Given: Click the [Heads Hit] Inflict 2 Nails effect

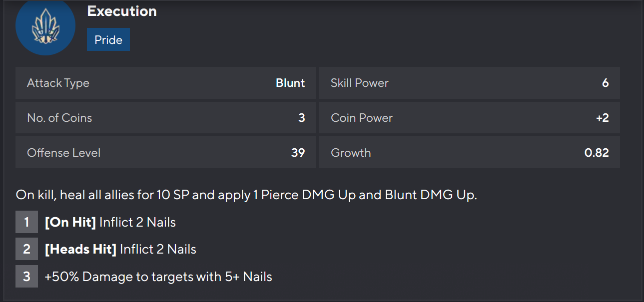Looking at the screenshot, I should click(x=120, y=249).
